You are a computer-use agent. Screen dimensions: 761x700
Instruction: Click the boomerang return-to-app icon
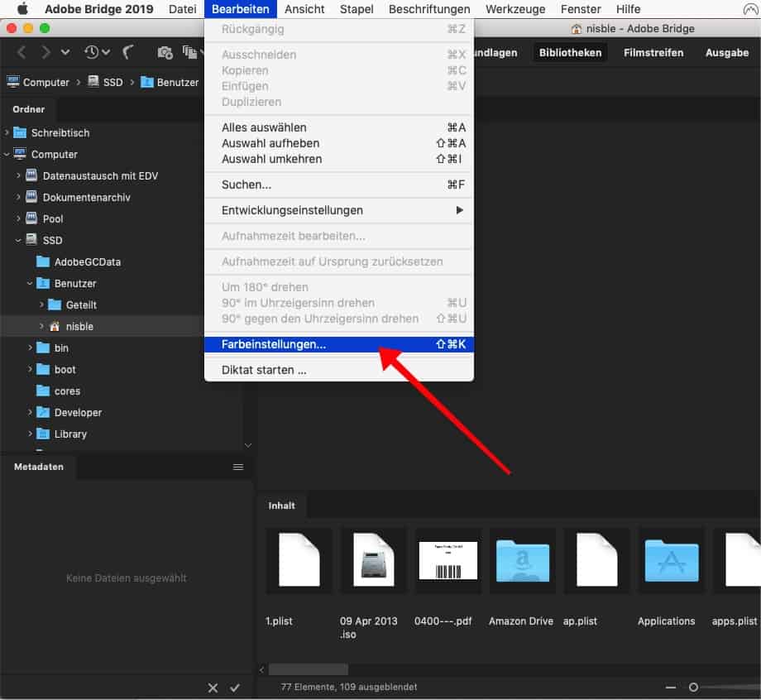[x=128, y=52]
